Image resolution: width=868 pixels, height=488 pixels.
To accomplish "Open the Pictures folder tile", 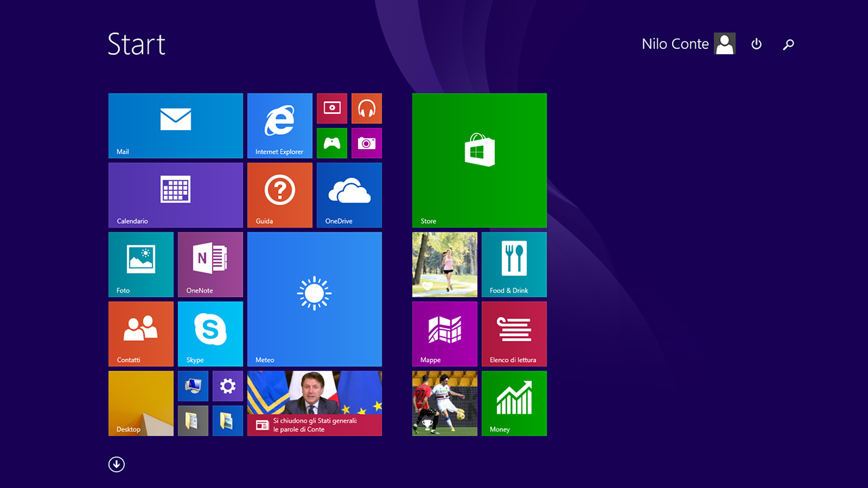I will [x=228, y=421].
